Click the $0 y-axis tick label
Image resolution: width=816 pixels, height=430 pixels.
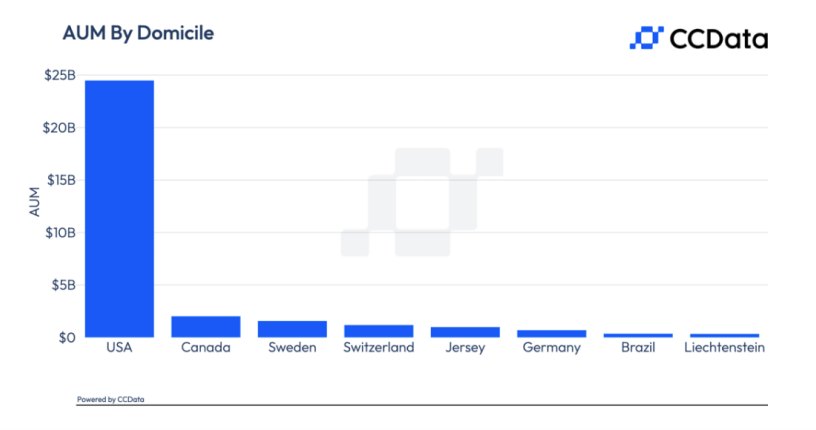(65, 337)
